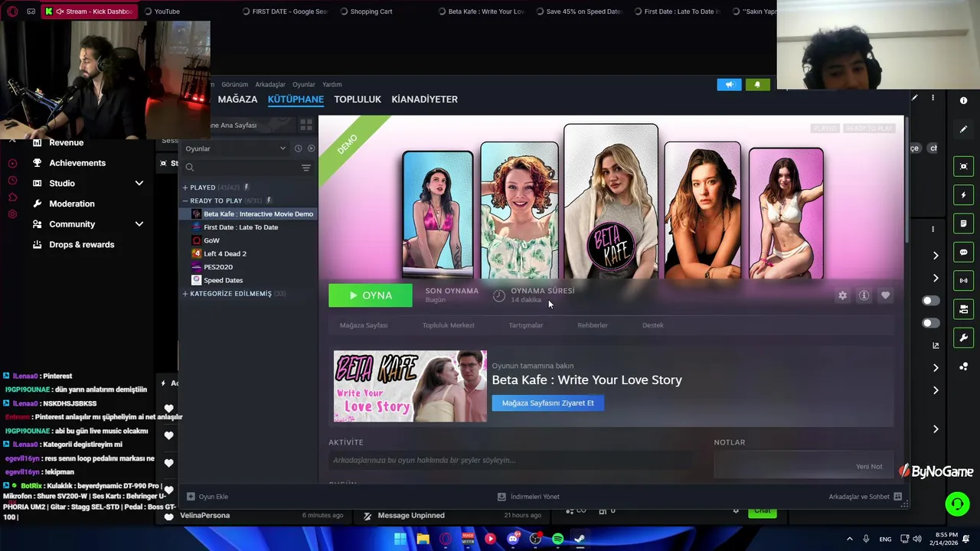This screenshot has width=980, height=551.
Task: Click wrench tools icon in right sidebar
Action: click(x=963, y=337)
